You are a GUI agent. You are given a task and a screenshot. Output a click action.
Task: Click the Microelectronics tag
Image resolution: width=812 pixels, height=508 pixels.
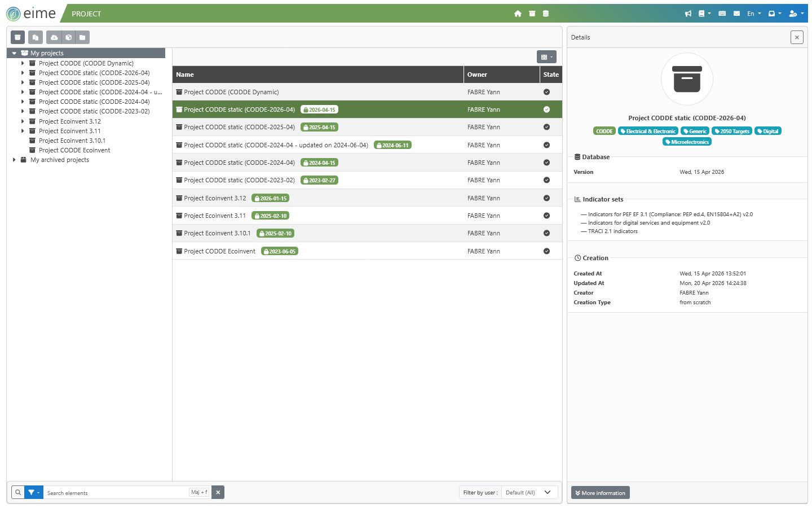(687, 142)
